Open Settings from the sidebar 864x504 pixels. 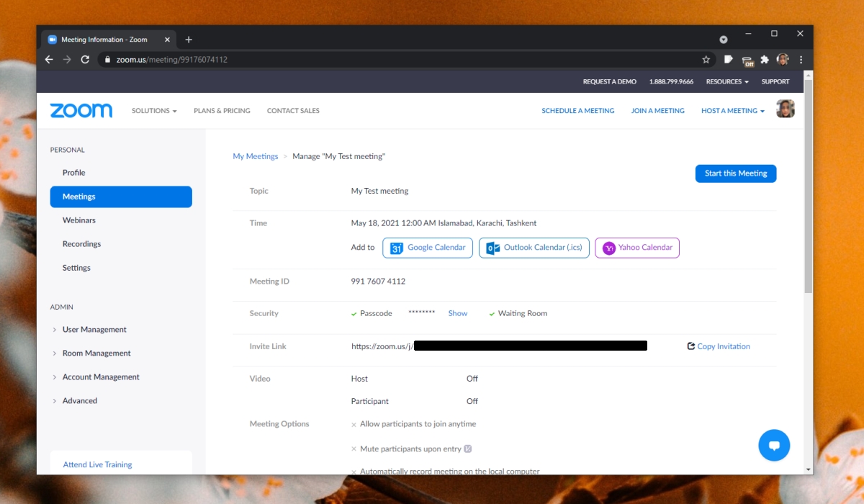pyautogui.click(x=76, y=268)
